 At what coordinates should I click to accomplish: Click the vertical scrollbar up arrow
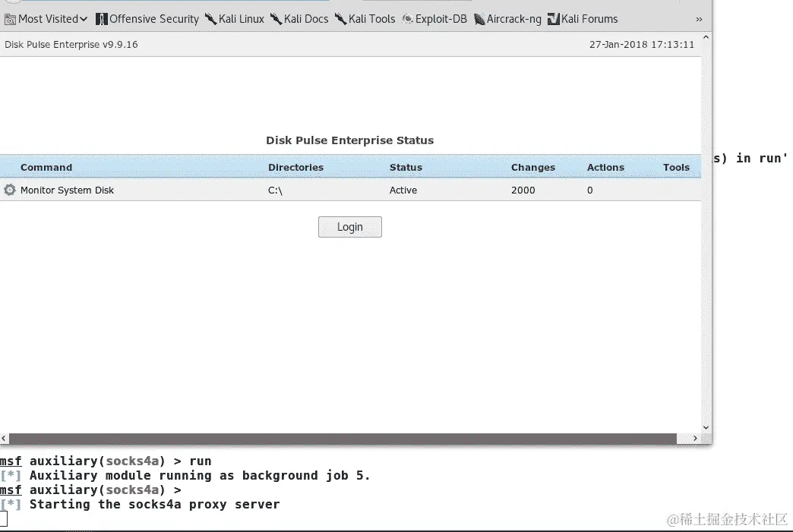point(706,37)
